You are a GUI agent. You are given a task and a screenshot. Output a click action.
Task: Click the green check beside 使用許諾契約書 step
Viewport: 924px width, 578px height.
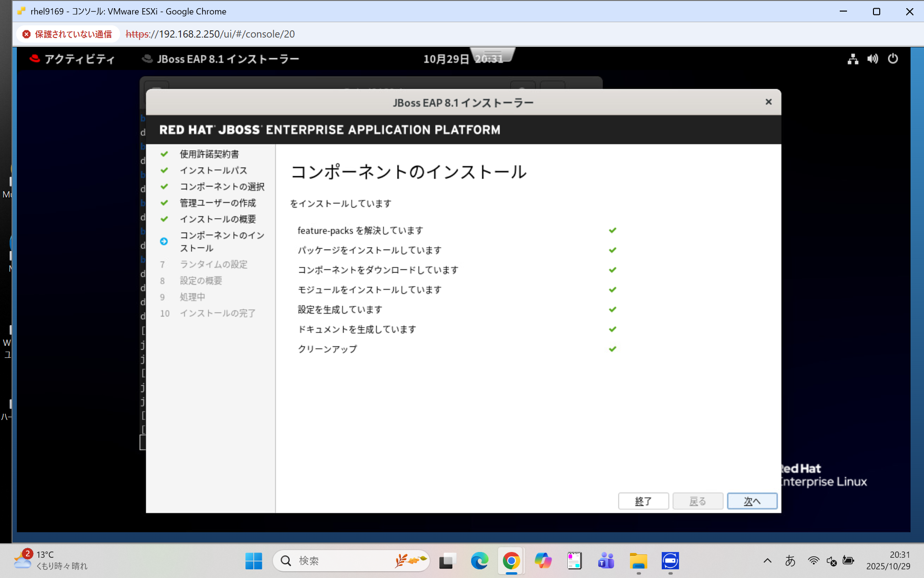[164, 154]
